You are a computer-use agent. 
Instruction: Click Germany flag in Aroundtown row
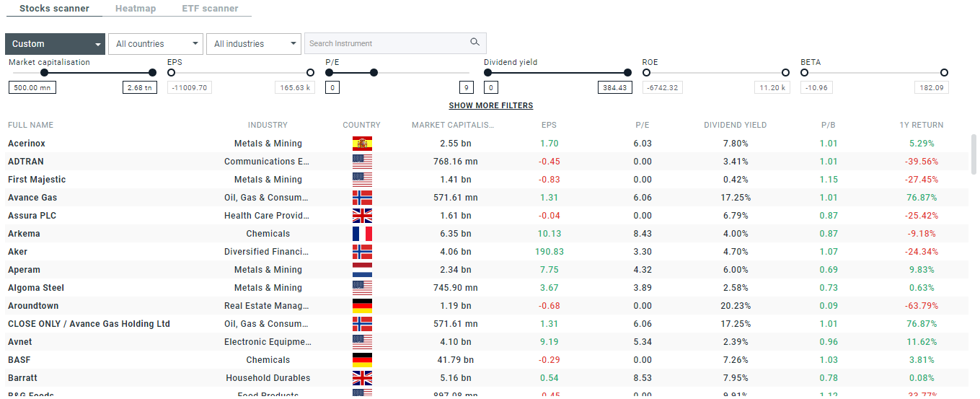point(362,306)
